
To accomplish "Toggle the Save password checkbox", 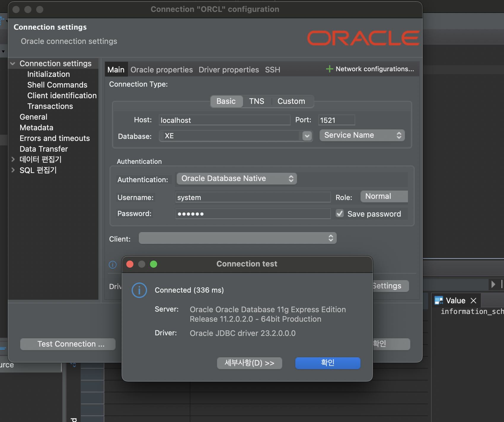I will click(340, 213).
